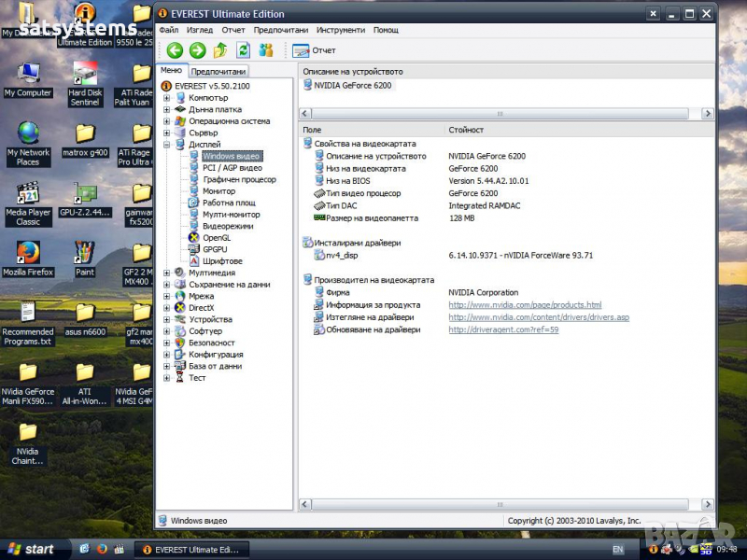Screen dimensions: 747x560
Task: Click the Refresh toolbar icon
Action: tap(243, 50)
